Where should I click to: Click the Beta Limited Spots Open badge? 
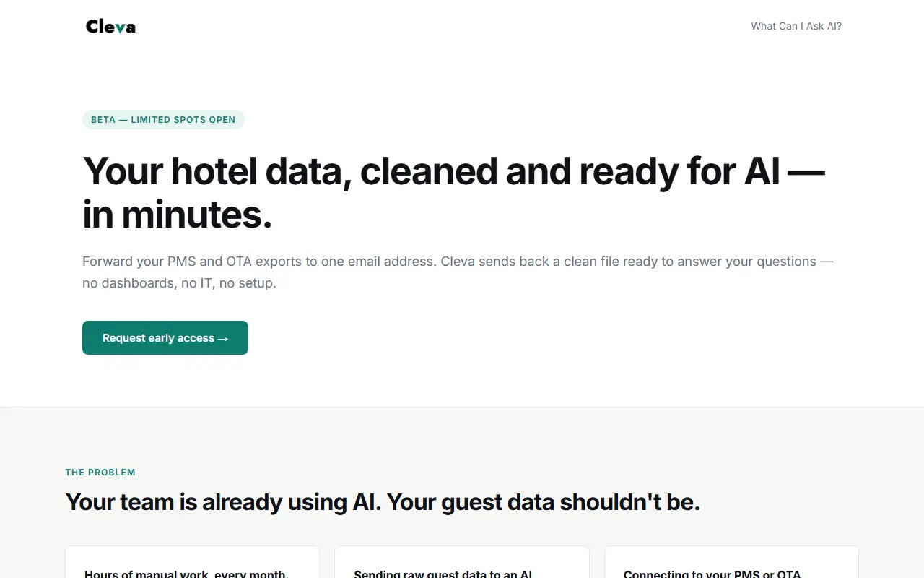[x=163, y=120]
